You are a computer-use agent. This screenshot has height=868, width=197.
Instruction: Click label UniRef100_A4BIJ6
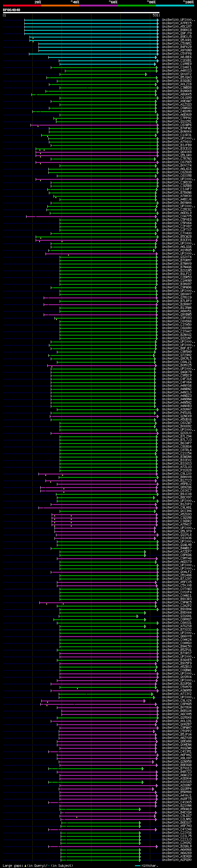(177, 200)
